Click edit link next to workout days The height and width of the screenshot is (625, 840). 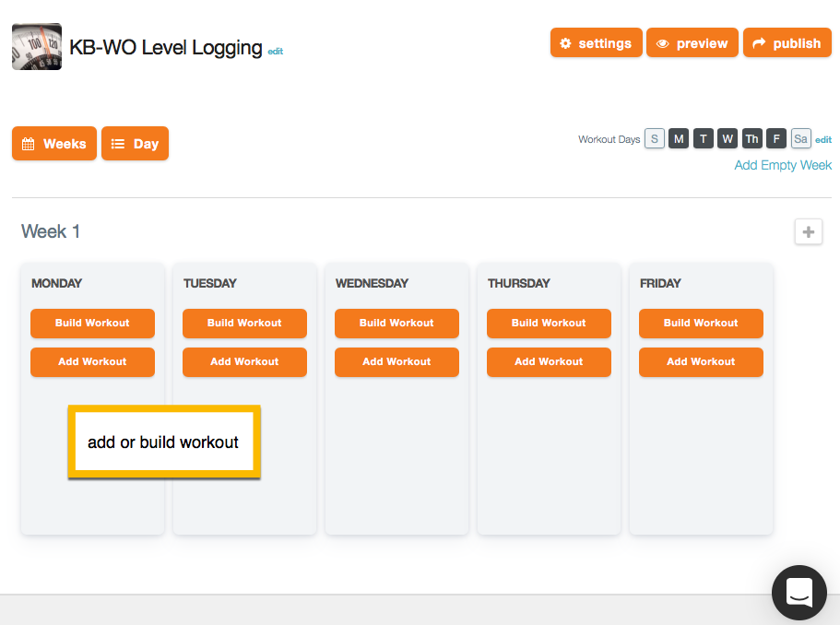[x=823, y=140]
